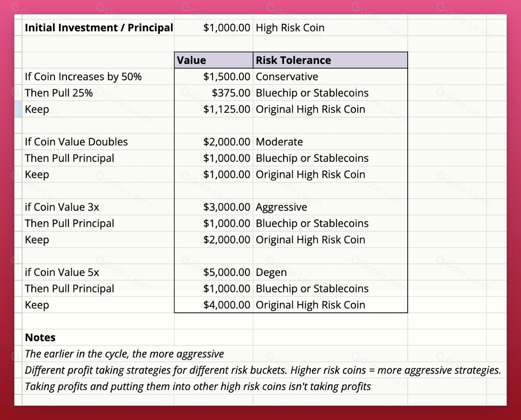521x420 pixels.
Task: Click the High Risk Coin cell
Action: (x=290, y=28)
